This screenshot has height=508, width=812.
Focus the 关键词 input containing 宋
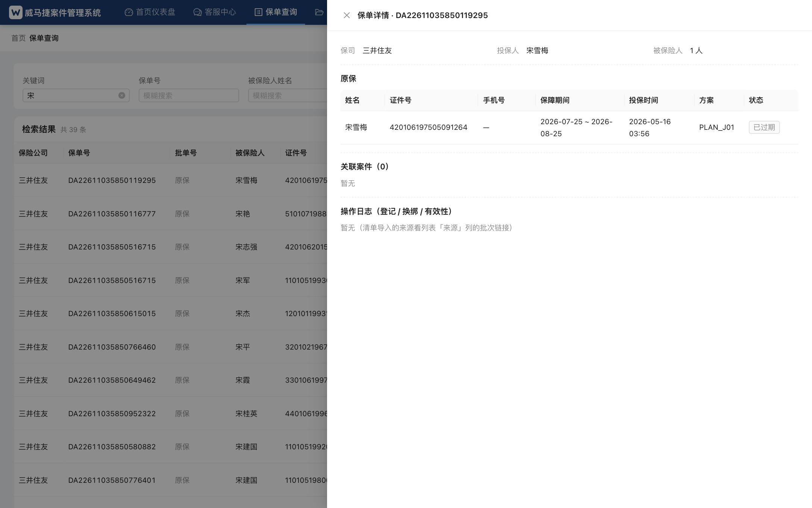[76, 96]
